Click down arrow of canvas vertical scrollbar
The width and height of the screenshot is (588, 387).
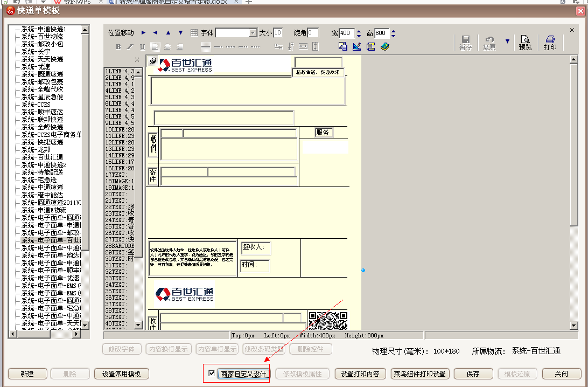pyautogui.click(x=574, y=326)
